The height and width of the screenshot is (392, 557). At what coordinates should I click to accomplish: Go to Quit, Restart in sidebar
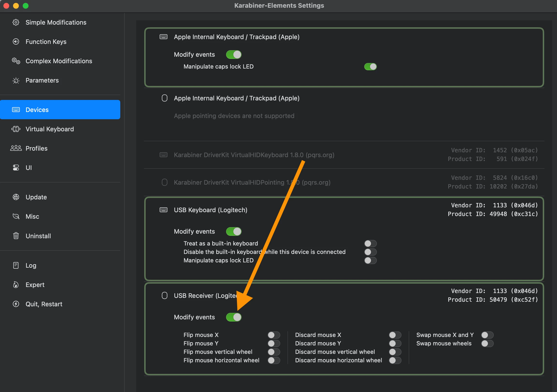[x=44, y=304]
